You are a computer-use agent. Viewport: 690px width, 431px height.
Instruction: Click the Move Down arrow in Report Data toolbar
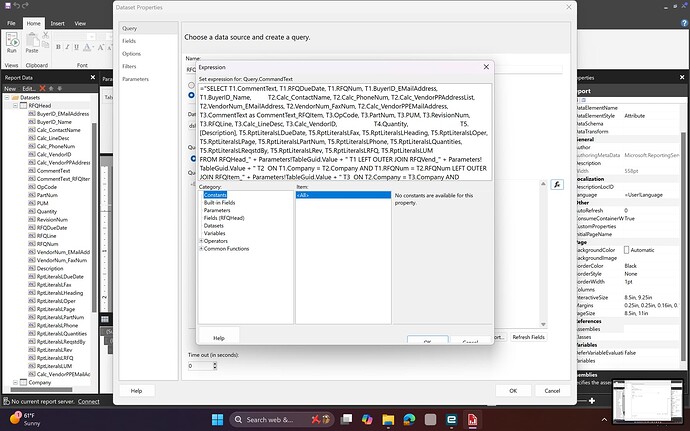[59, 88]
